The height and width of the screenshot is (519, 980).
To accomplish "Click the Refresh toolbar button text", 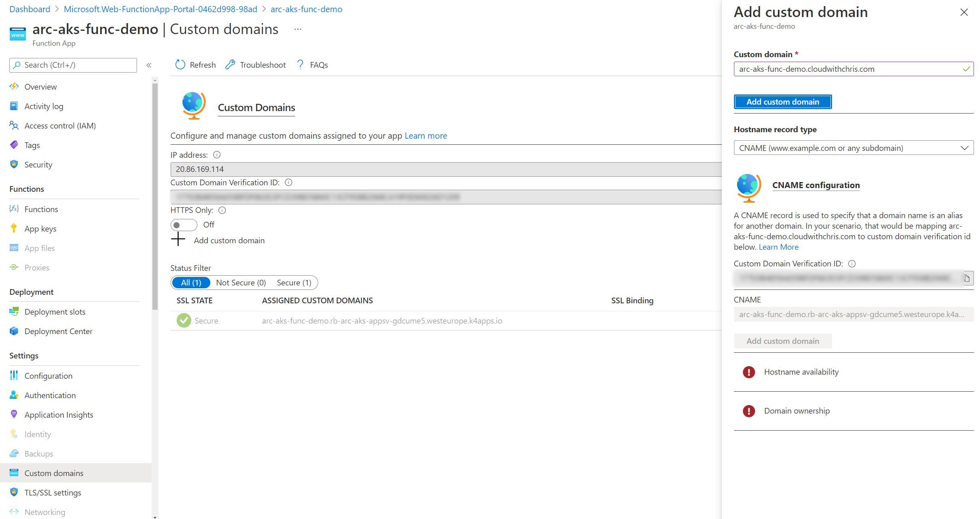I will [203, 65].
